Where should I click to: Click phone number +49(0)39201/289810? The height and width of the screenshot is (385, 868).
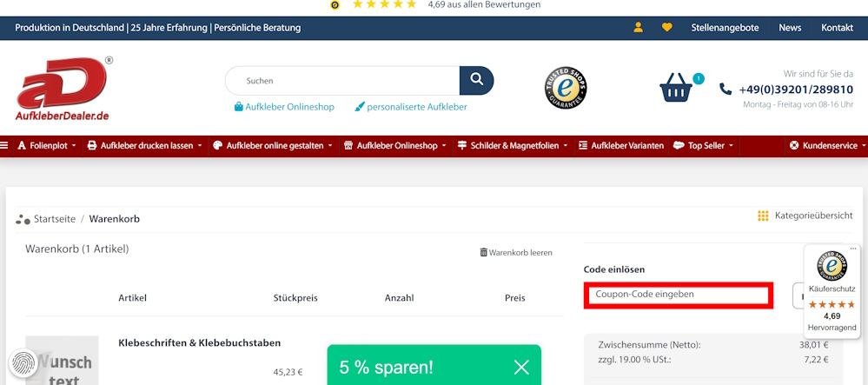796,90
